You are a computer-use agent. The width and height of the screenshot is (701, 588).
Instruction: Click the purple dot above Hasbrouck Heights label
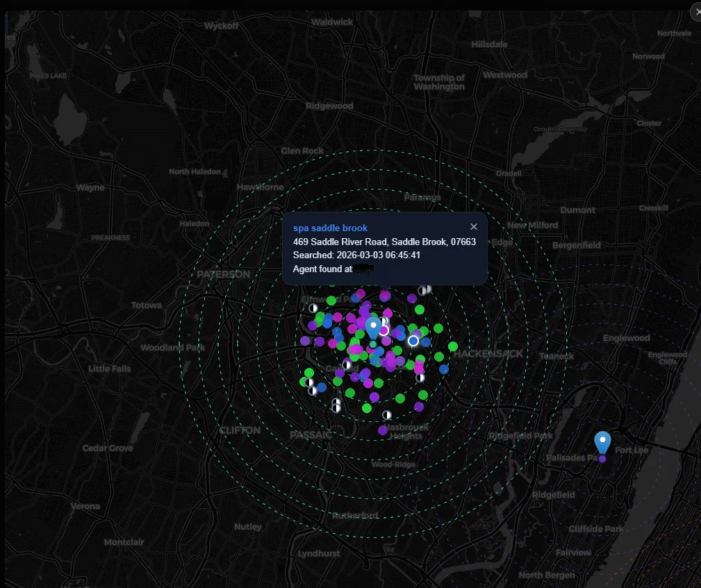(383, 430)
